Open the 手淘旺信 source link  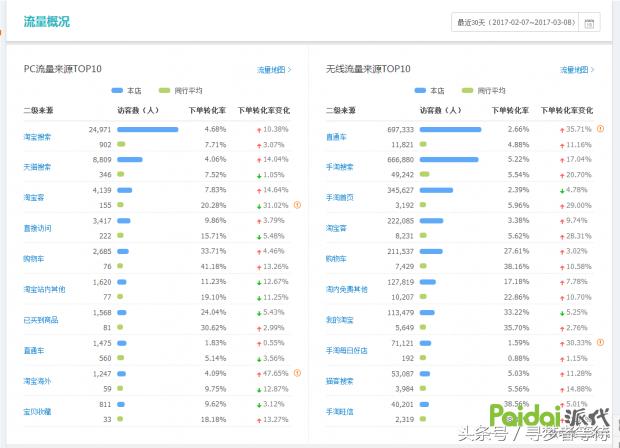340,412
